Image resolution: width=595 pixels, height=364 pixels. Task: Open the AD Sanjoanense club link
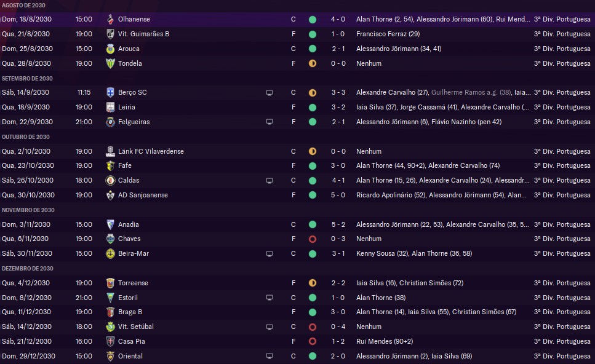click(x=143, y=195)
